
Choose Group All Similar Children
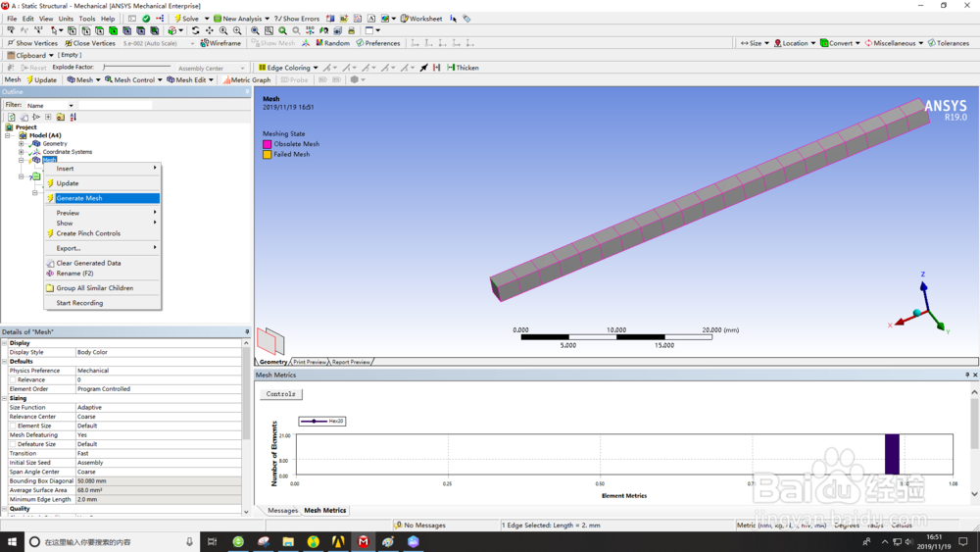point(103,288)
